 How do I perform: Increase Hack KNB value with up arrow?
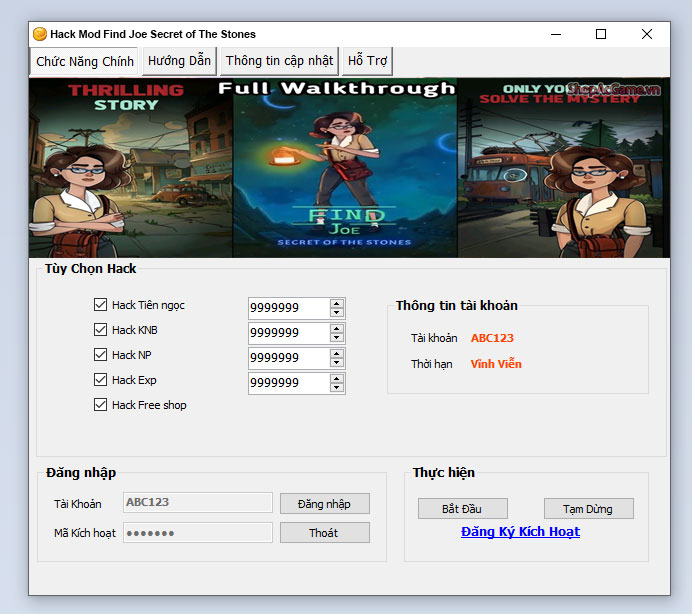(337, 329)
